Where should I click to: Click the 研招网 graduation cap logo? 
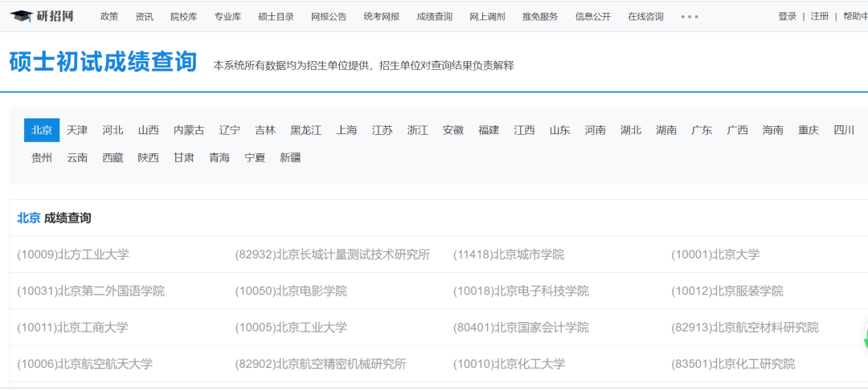(x=42, y=16)
